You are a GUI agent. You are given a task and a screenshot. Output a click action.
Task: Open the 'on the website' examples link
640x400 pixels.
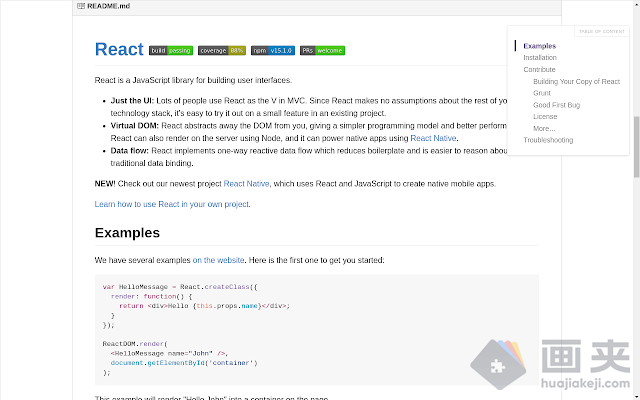(218, 260)
